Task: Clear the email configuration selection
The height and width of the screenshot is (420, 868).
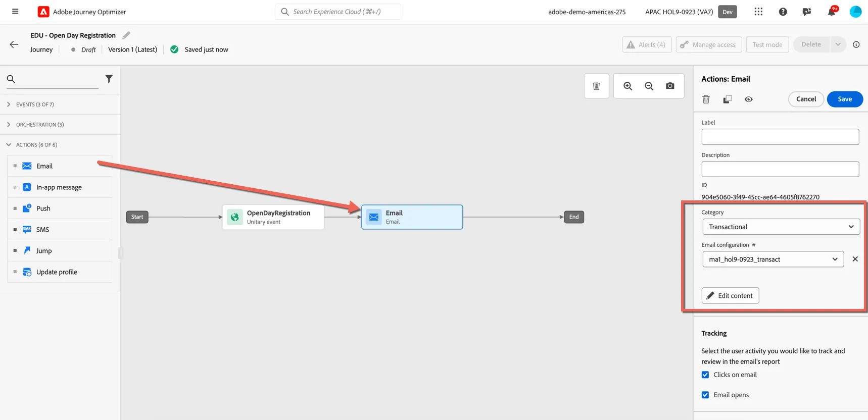Action: (x=855, y=259)
